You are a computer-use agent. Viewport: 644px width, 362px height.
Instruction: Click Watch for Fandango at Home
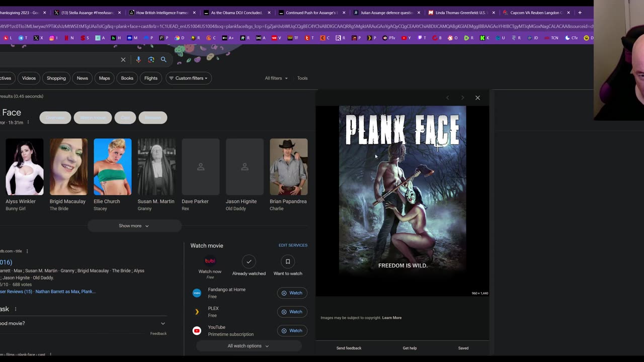point(292,293)
